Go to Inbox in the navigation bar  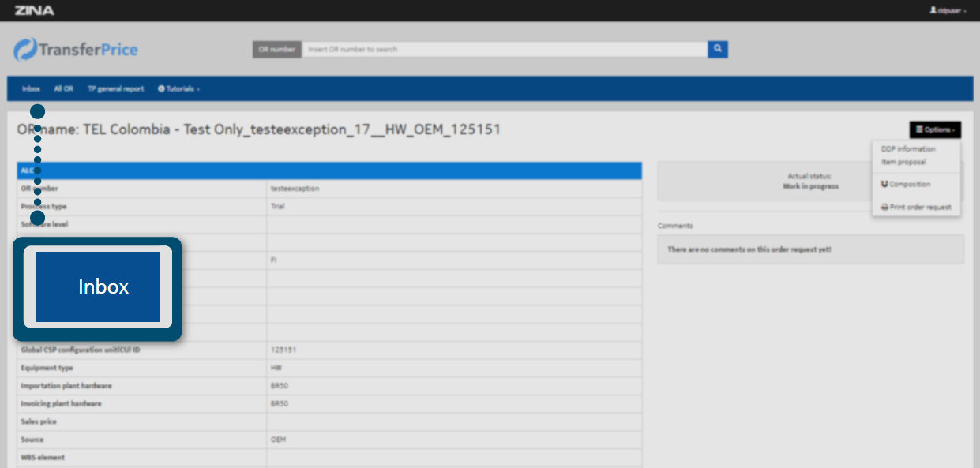[31, 89]
